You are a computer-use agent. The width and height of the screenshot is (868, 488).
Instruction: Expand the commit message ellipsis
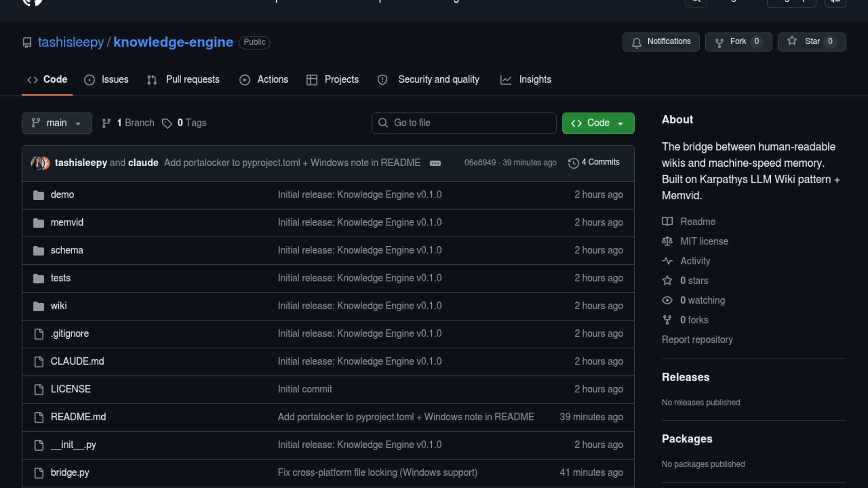435,163
